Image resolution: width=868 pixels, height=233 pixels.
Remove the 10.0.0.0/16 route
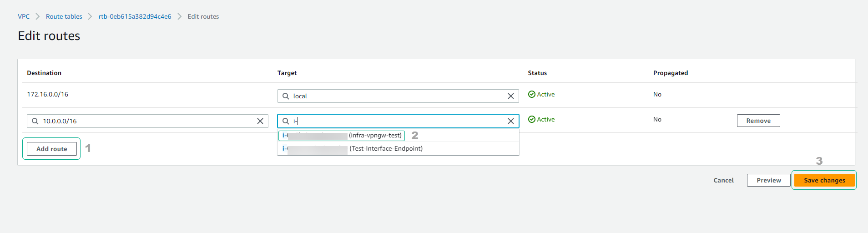(x=758, y=121)
